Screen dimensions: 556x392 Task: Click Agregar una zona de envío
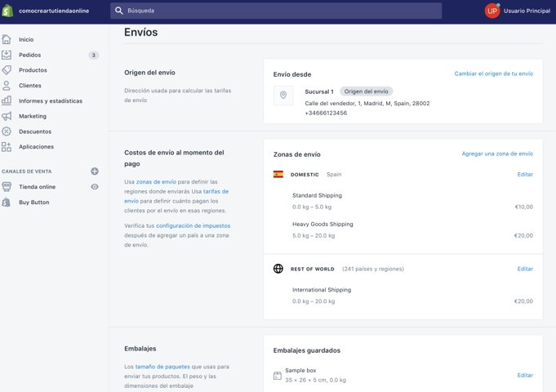point(496,154)
